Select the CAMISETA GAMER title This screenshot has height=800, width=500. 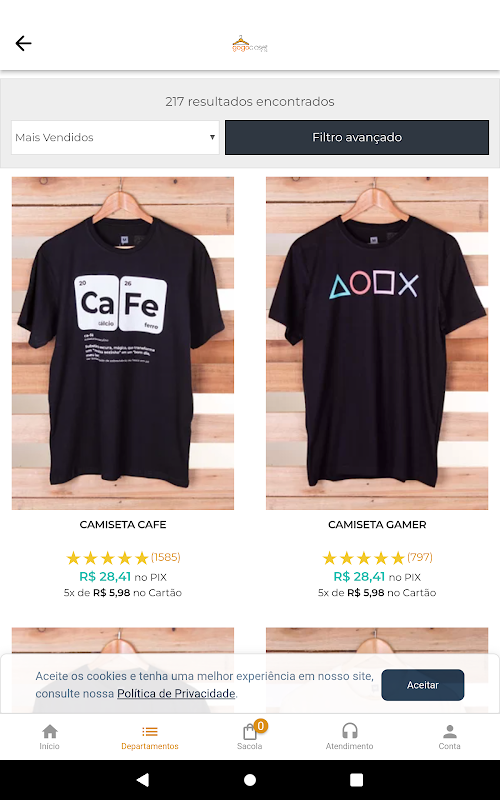point(377,524)
